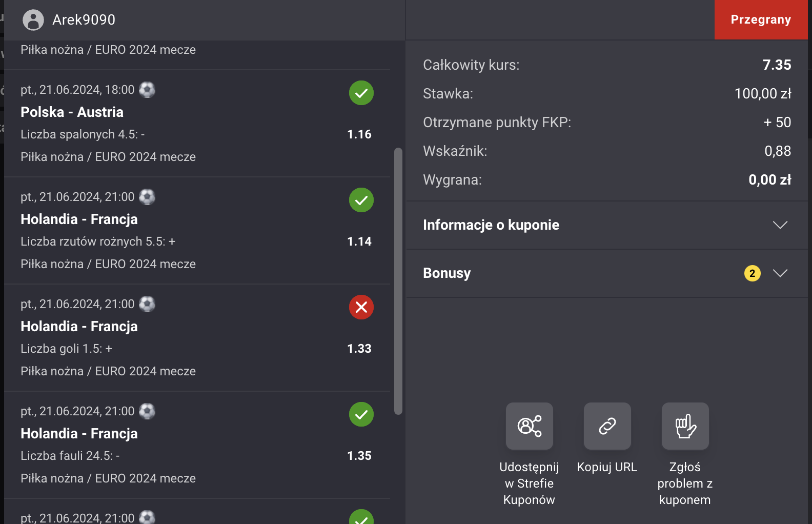Click green checkmark on Liczba fauli 24.5 bet
The height and width of the screenshot is (524, 812).
pyautogui.click(x=361, y=414)
